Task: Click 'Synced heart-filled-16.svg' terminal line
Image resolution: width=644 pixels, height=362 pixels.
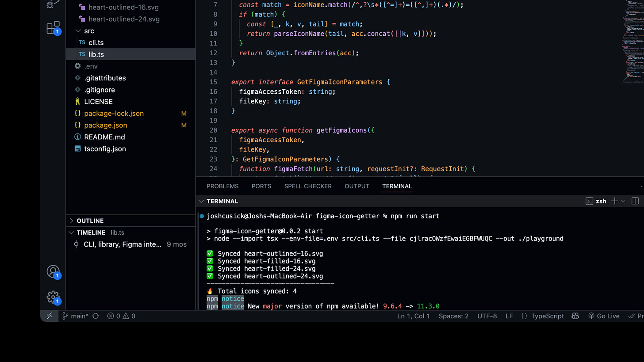Action: tap(267, 261)
